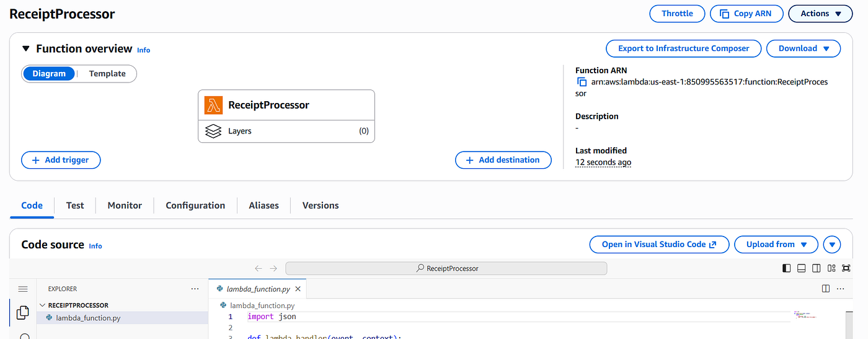This screenshot has height=339, width=868.
Task: Open Explorer panel more actions (ellipsis)
Action: coord(195,289)
